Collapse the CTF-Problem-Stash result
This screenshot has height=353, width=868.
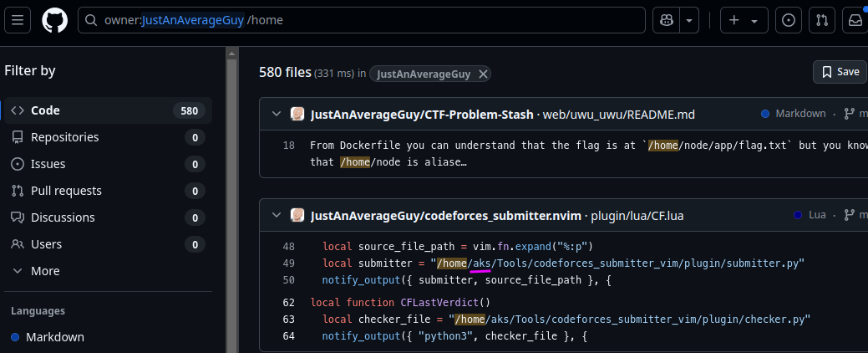coord(276,114)
